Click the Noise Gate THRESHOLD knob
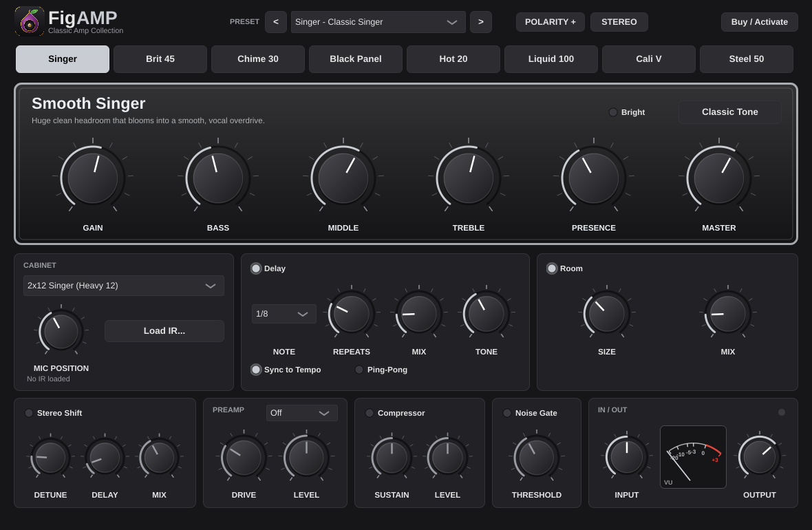Screen dimensions: 812x530 (537, 458)
